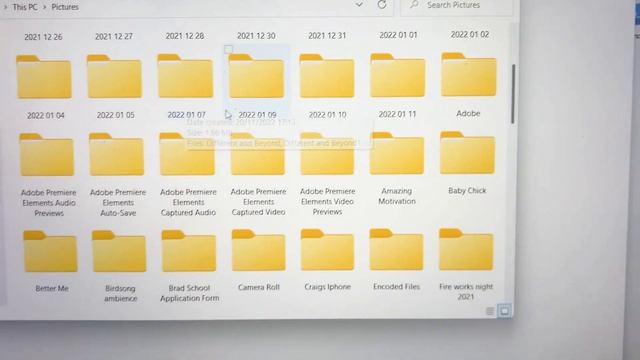Select the 2022 01 10 label
This screenshot has width=640, height=360.
pos(327,115)
